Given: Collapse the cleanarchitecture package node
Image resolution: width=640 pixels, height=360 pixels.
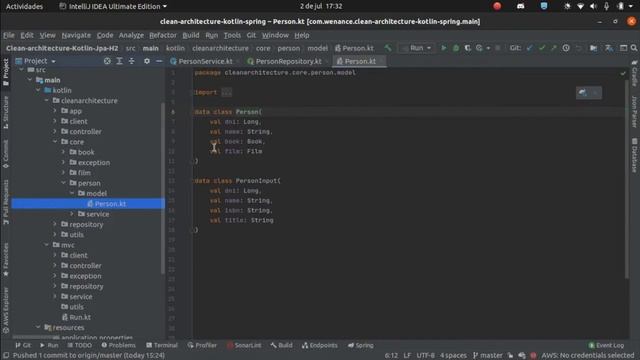Looking at the screenshot, I should coord(47,100).
